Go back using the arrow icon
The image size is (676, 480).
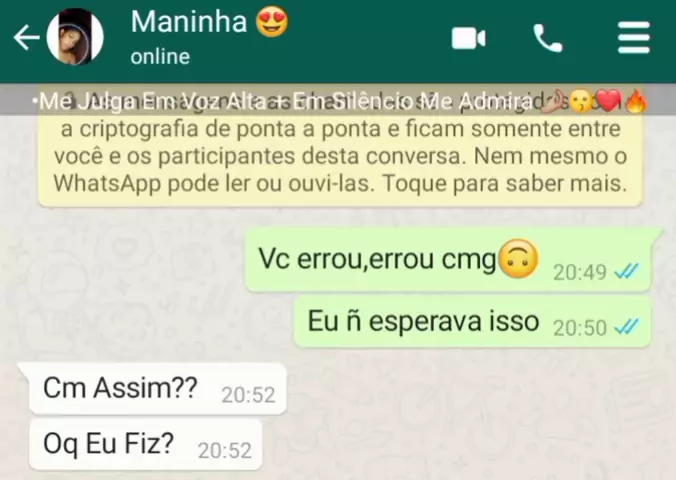point(26,37)
